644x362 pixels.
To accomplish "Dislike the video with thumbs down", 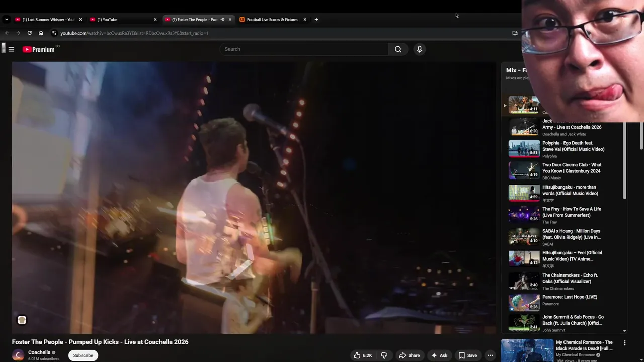I will pyautogui.click(x=384, y=355).
